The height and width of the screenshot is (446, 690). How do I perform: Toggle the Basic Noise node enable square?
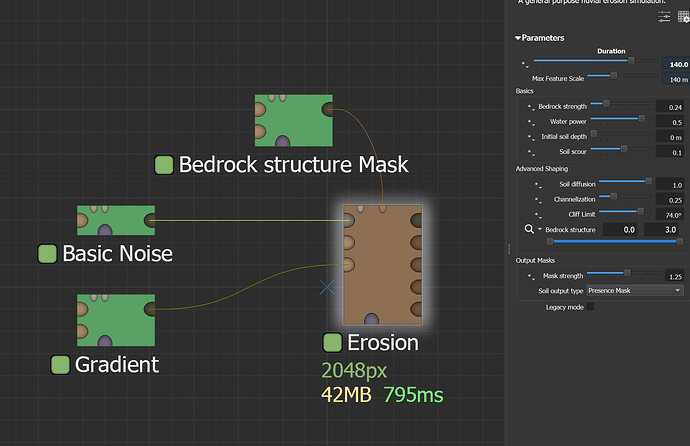47,254
